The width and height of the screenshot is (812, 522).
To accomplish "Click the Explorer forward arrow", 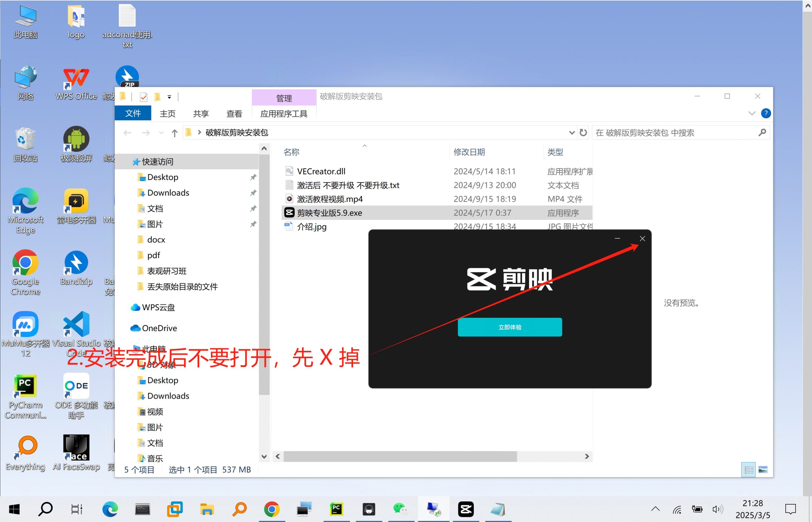I will pos(146,132).
